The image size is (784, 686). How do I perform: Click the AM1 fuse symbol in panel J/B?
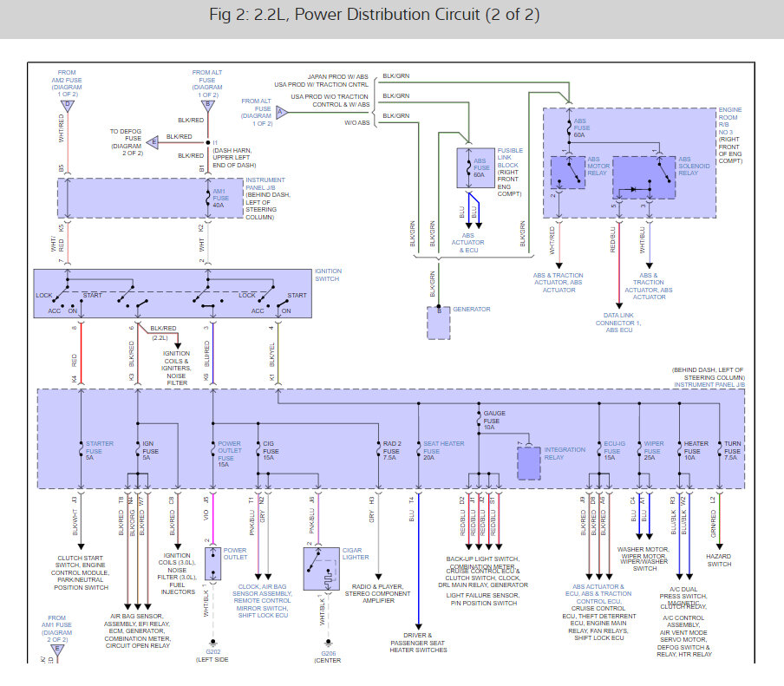tap(208, 198)
